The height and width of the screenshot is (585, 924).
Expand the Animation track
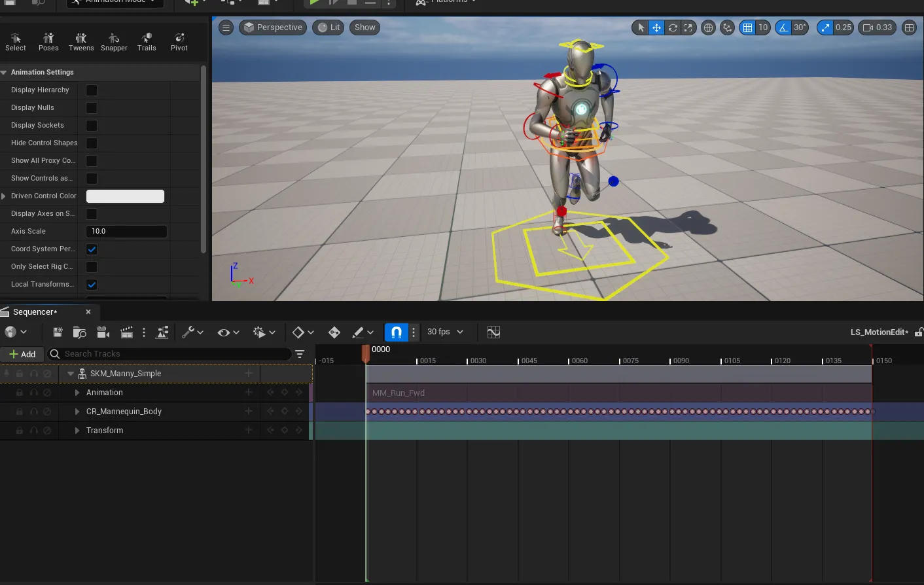(77, 393)
